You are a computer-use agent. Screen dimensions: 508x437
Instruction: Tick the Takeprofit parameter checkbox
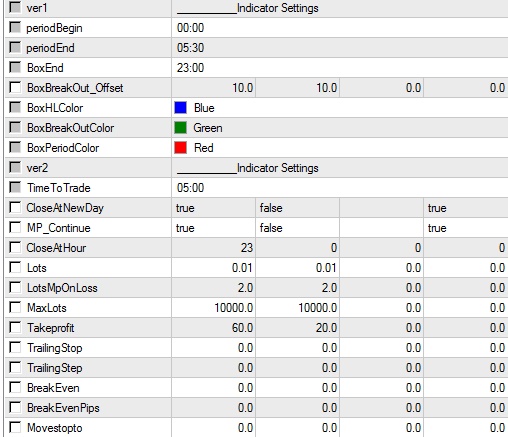point(15,327)
